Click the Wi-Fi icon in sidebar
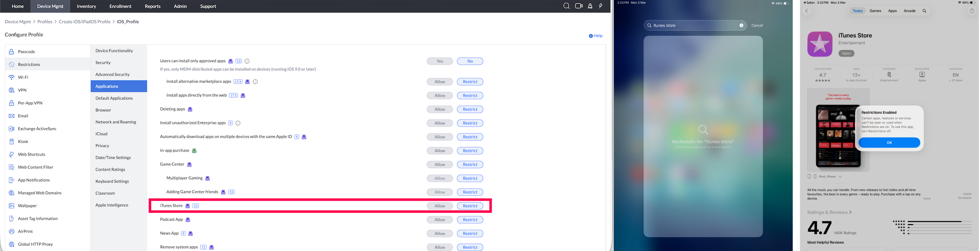The image size is (980, 251). [x=11, y=77]
